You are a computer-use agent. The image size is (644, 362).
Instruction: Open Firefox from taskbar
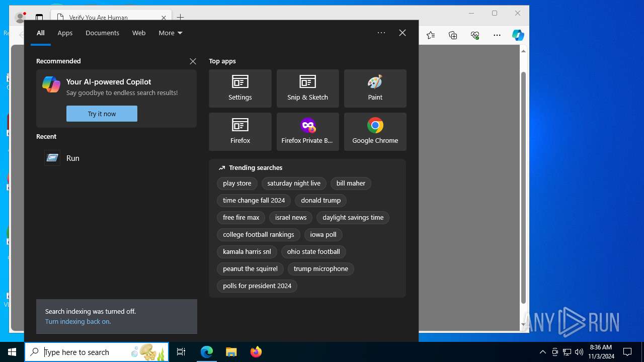point(256,352)
